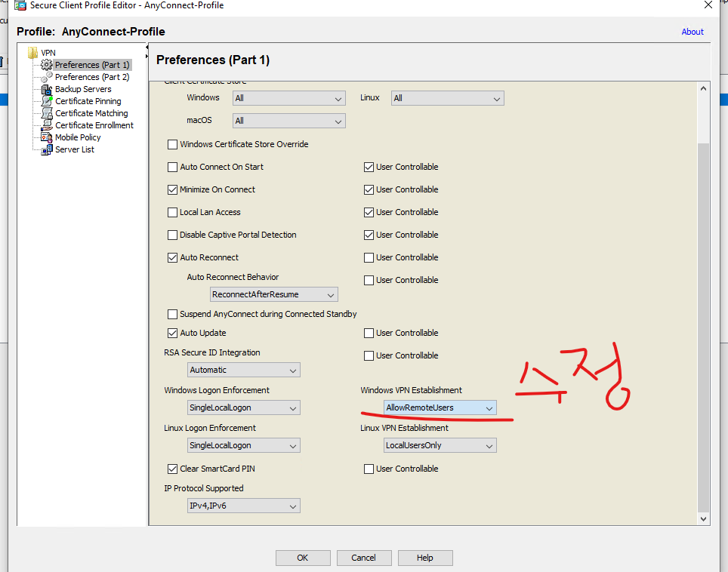Click the Cancel button
The image size is (728, 572).
[x=364, y=558]
